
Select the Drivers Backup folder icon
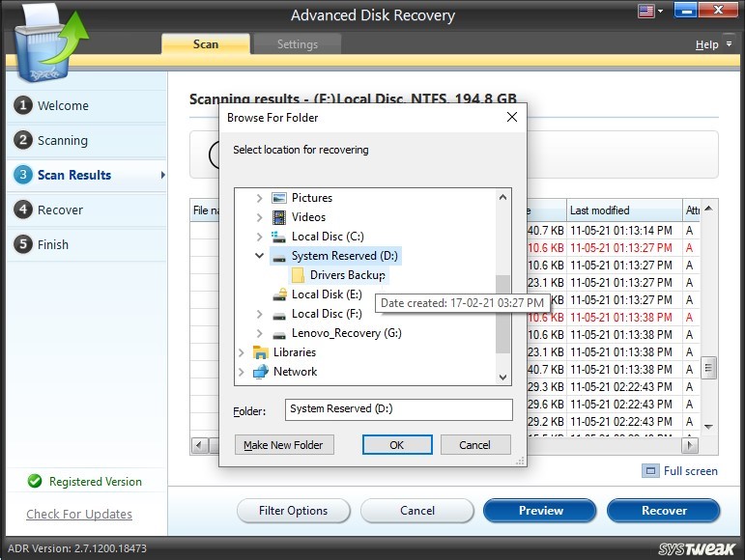click(298, 275)
